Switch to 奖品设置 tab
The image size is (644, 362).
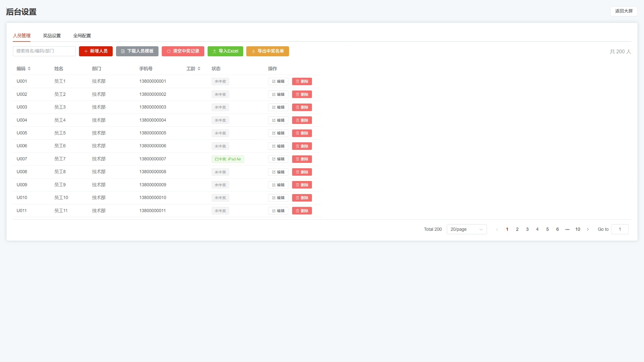click(x=52, y=36)
